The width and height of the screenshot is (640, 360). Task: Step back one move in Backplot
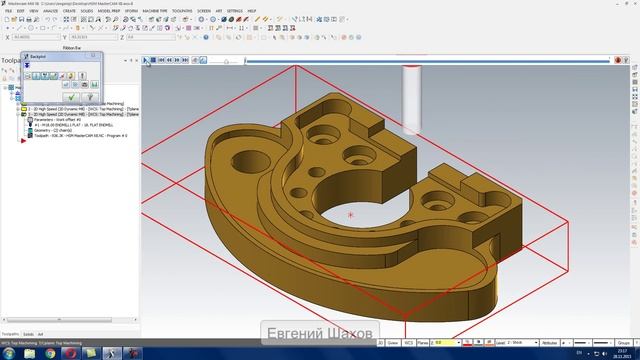pyautogui.click(x=169, y=60)
